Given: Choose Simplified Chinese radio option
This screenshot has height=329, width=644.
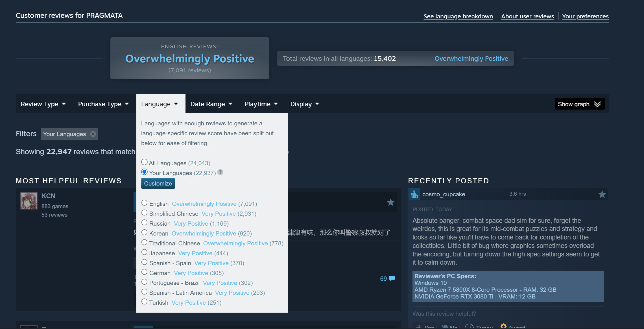Looking at the screenshot, I should (144, 213).
